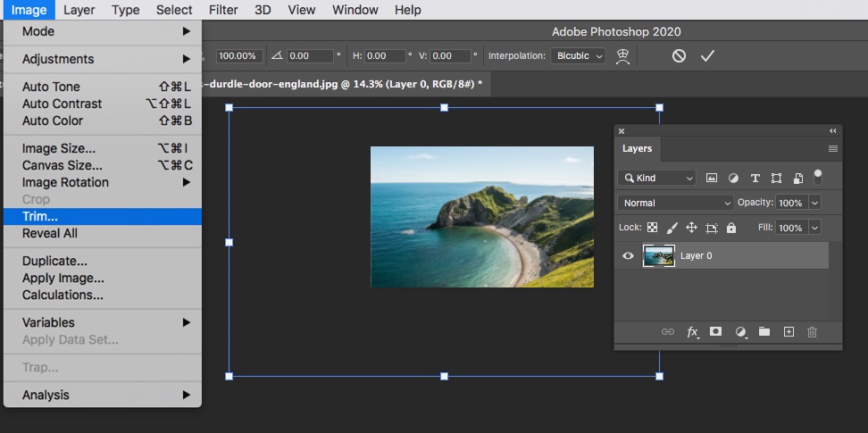This screenshot has height=433, width=868.
Task: Switch to warp mode icon
Action: (x=624, y=55)
